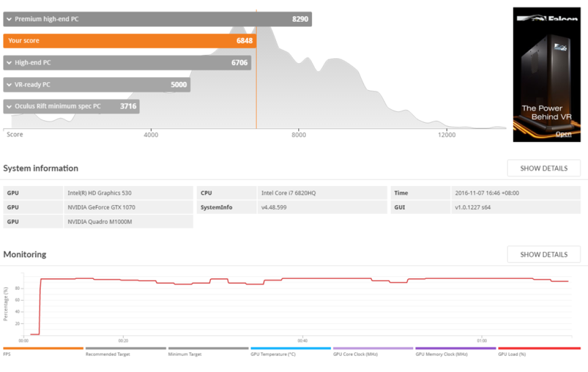Viewport: 588px width, 372px height.
Task: Click the Intel Core i7 6820HQ entry
Action: click(289, 193)
